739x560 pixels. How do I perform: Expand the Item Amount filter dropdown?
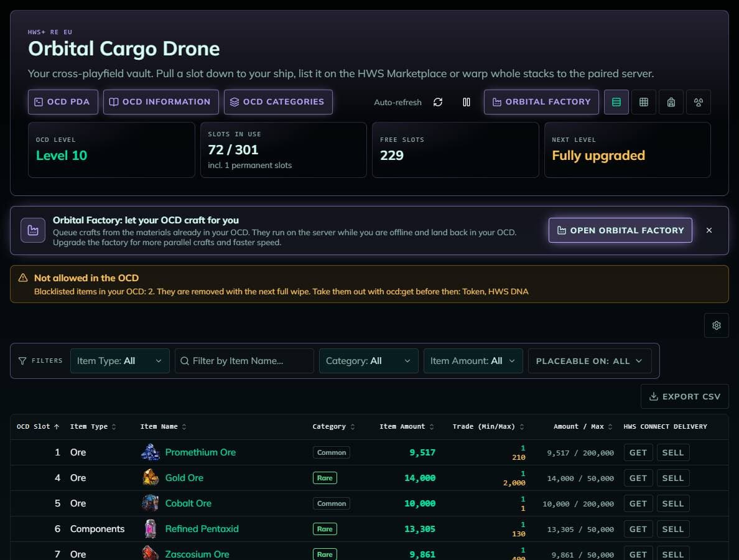click(473, 361)
